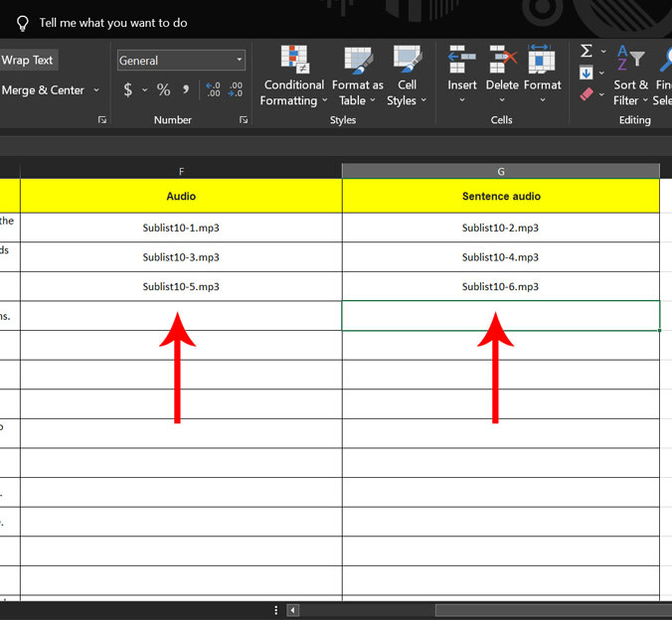Select column G header
Screen dimensions: 672x620
point(501,171)
